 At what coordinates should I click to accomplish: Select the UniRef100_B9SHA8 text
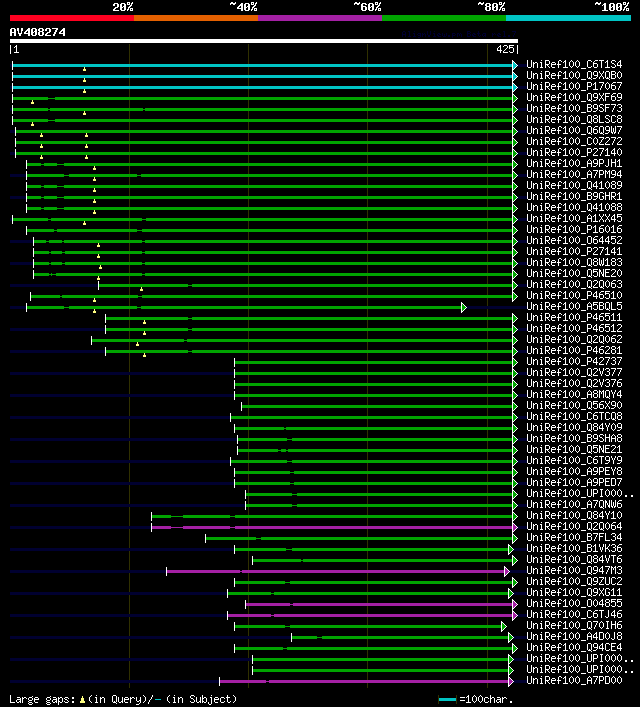pos(574,438)
